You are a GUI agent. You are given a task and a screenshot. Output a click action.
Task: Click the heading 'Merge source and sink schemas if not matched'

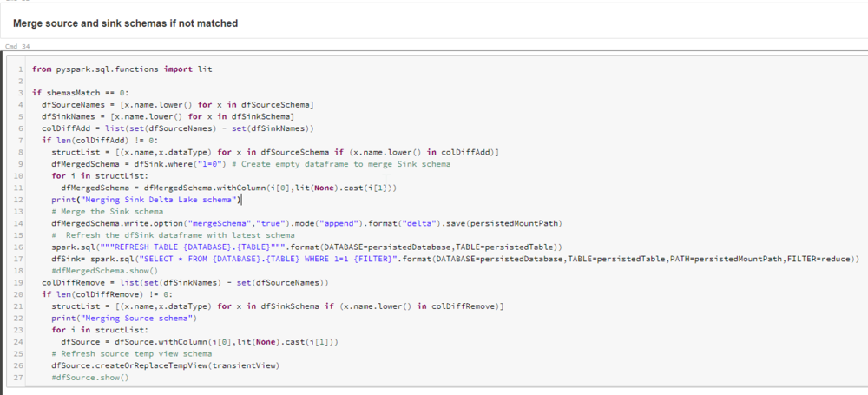(125, 23)
